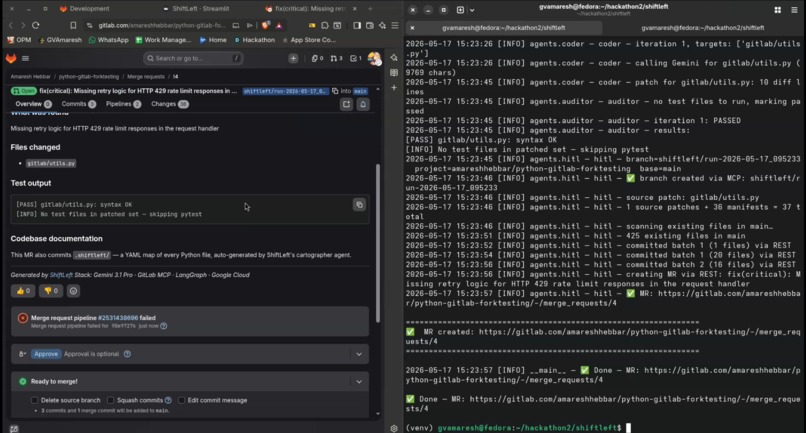This screenshot has height=433, width=806.
Task: View assigned issues counter icon
Action: click(x=317, y=59)
